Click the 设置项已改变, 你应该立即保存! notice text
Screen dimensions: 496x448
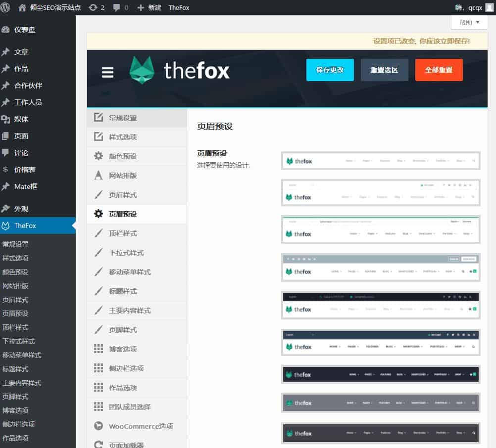point(421,41)
